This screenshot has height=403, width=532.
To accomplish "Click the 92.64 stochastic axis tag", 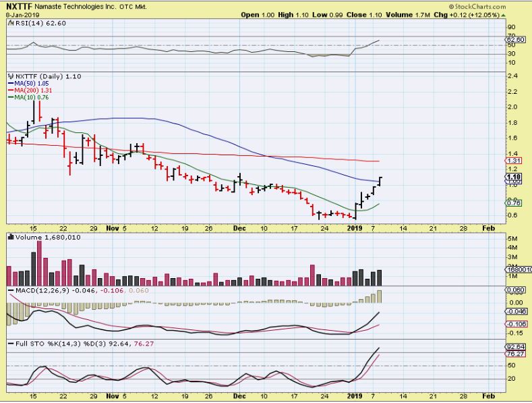I will (516, 347).
